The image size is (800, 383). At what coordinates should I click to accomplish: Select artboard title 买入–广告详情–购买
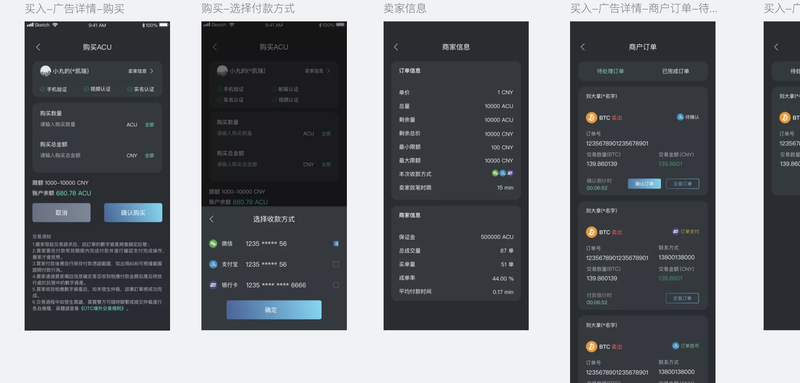click(74, 9)
